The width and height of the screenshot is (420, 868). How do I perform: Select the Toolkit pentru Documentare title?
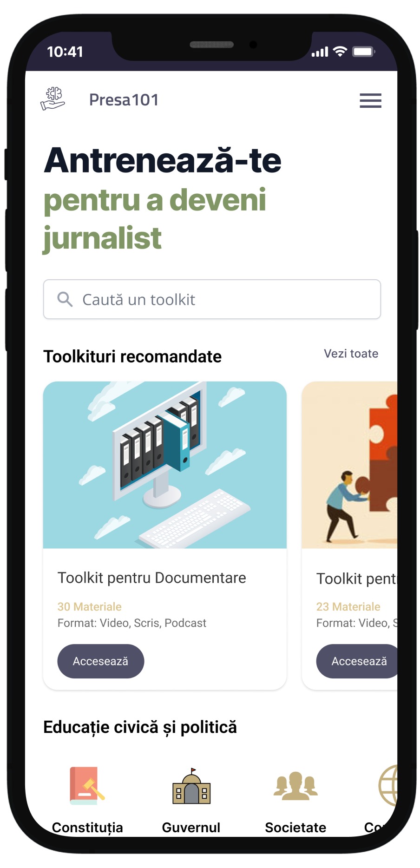[x=151, y=578]
